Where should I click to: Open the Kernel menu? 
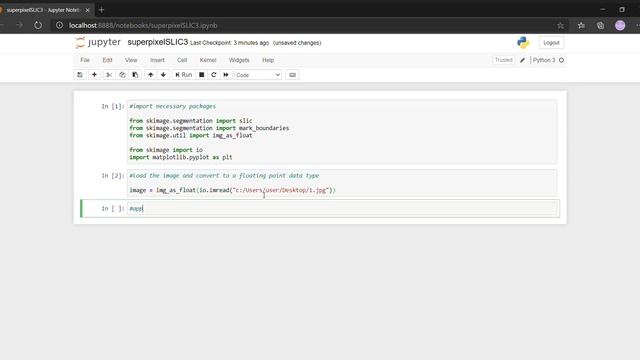coord(208,60)
